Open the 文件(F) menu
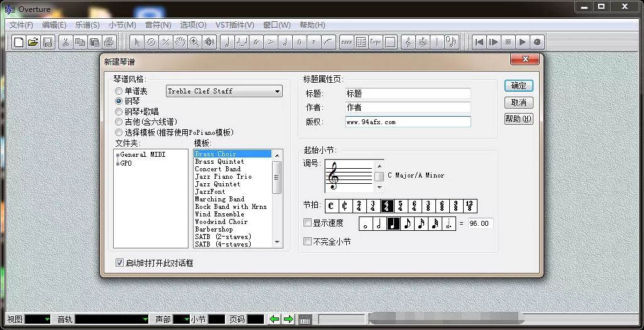Screen dimensions: 644x330 (21, 25)
